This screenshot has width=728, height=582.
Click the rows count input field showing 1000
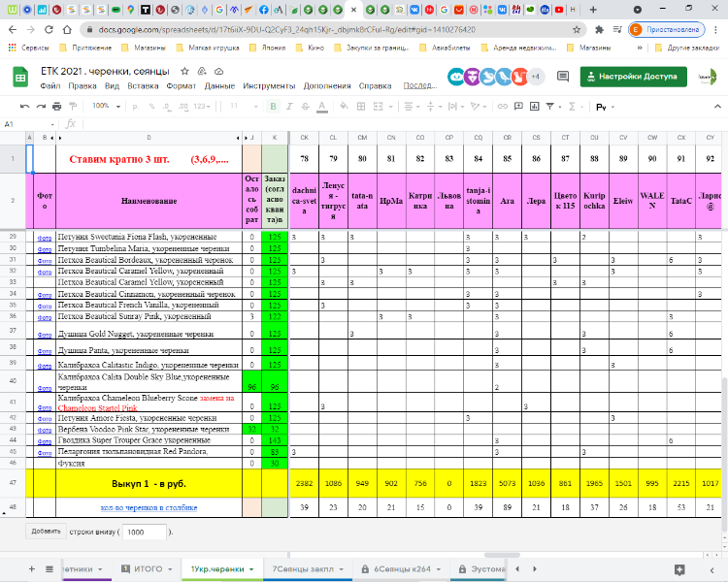point(143,532)
